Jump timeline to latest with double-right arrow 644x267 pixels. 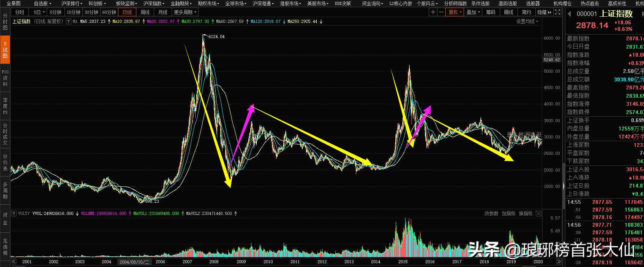(559, 262)
